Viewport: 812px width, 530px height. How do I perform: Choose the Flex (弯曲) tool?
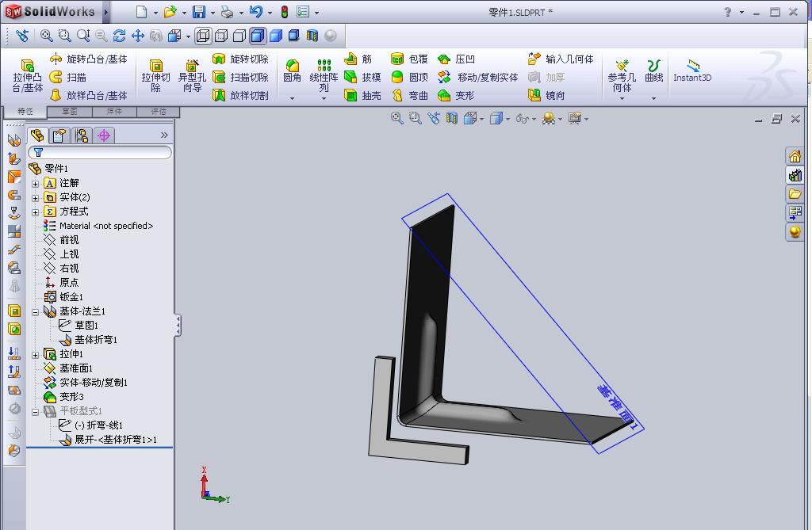pos(409,95)
